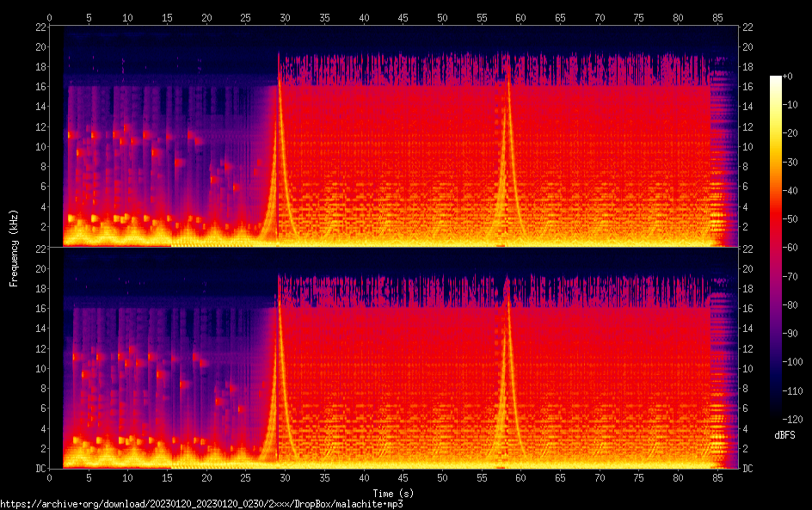
Task: Click the "Time (s)" axis label
Action: point(393,493)
